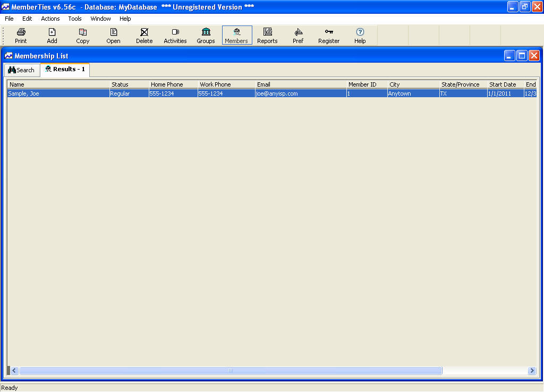Click the Member ID cell showing '1'
Viewport: 544px width, 392px height.
click(x=367, y=93)
